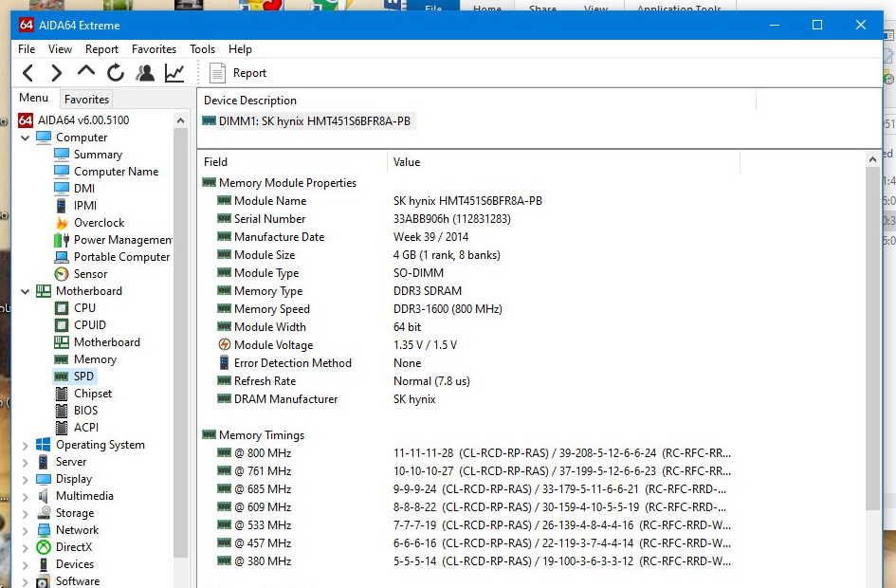Open the View menu

pos(60,49)
